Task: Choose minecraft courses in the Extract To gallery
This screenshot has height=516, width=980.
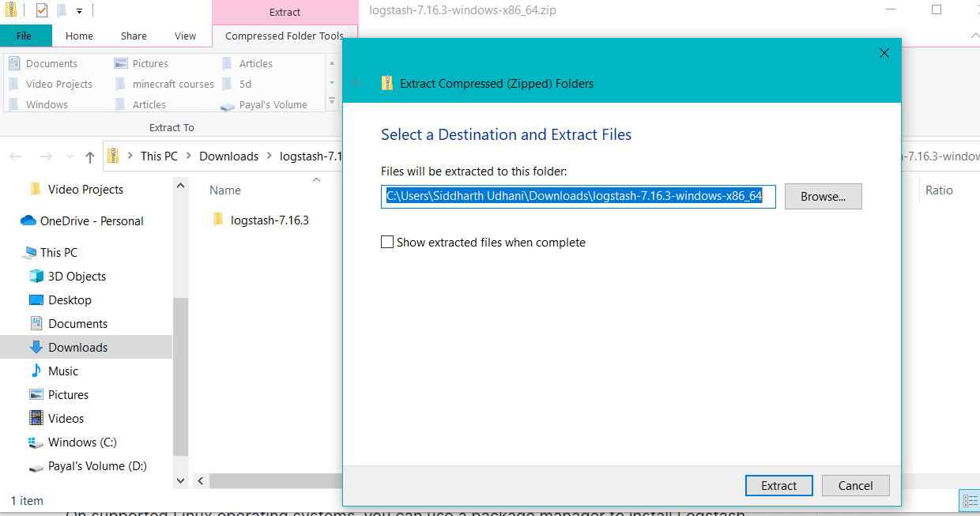Action: 164,84
